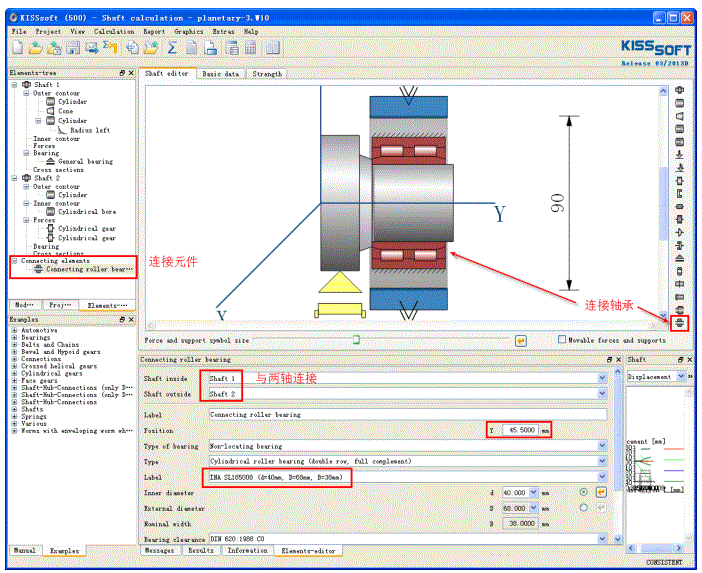Open the bearing Type dropdown
Viewport: 702px width, 573px height.
pyautogui.click(x=602, y=461)
